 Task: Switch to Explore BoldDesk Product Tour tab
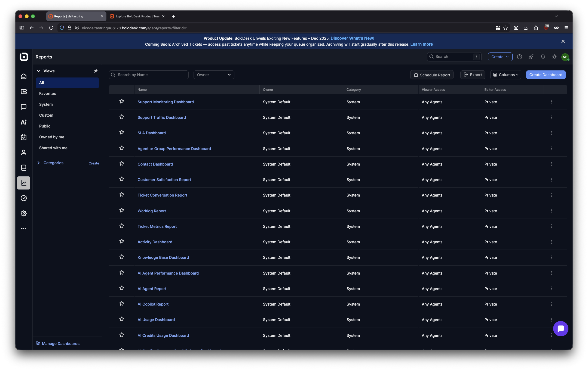click(137, 16)
